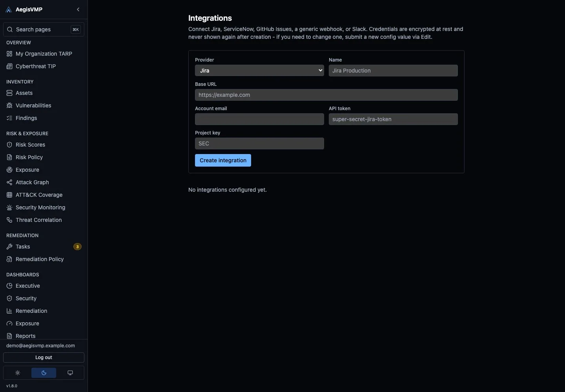
Task: Open Cyberthreat TIP page
Action: point(44,66)
